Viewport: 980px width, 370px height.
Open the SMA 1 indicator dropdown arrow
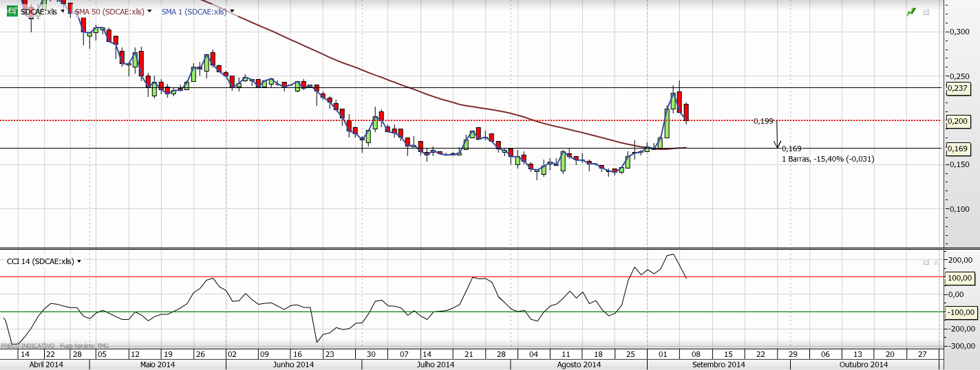click(232, 12)
